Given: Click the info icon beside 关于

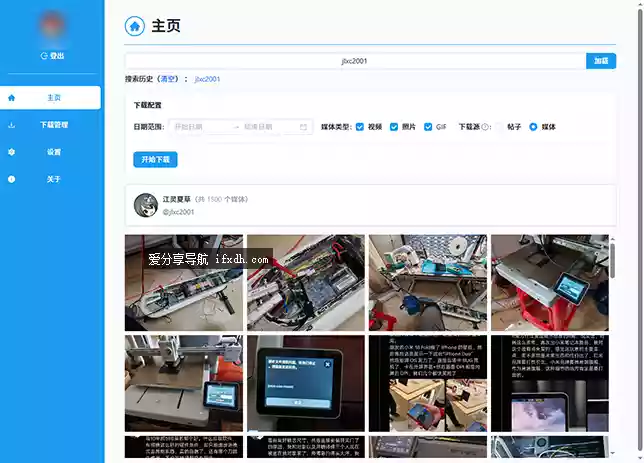Looking at the screenshot, I should pyautogui.click(x=12, y=179).
